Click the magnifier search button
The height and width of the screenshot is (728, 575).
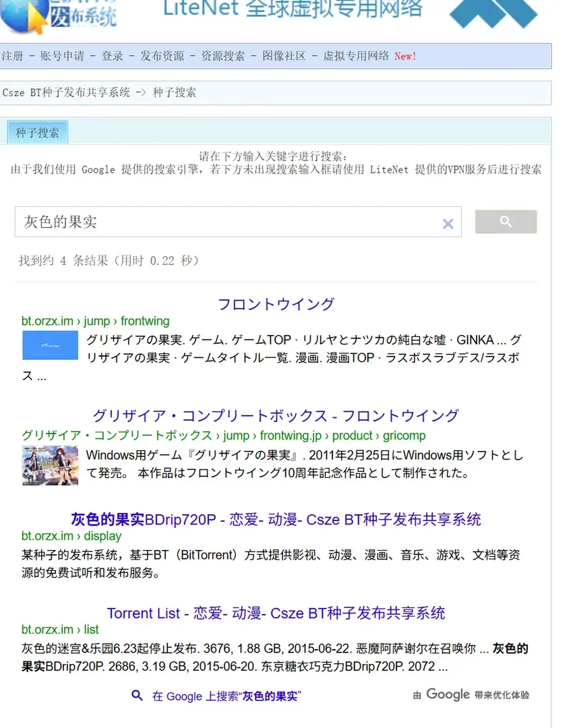pyautogui.click(x=506, y=222)
